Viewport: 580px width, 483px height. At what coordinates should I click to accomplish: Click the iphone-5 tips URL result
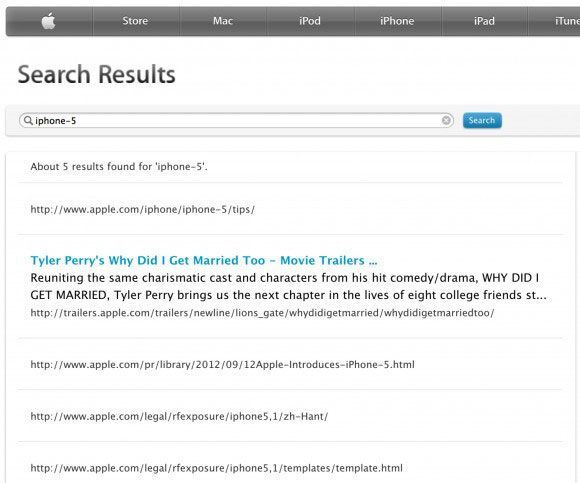142,209
